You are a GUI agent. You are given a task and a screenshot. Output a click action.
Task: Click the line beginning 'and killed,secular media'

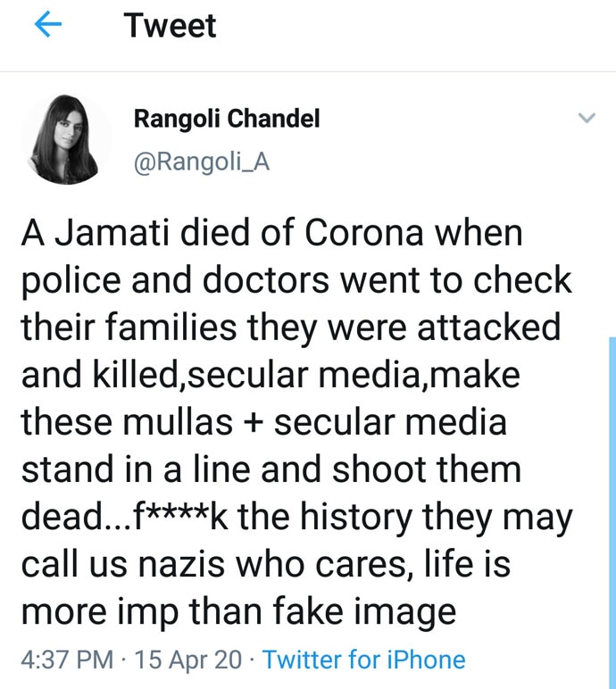(271, 374)
